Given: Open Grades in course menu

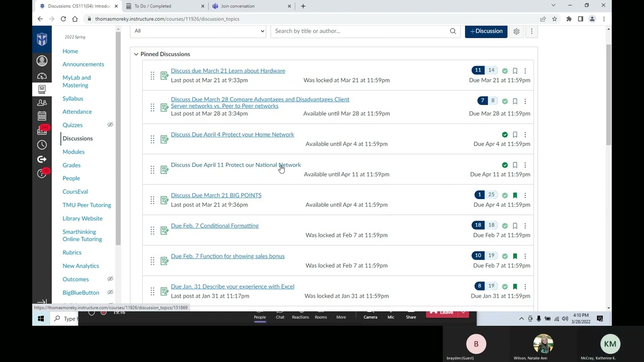Looking at the screenshot, I should 71,165.
